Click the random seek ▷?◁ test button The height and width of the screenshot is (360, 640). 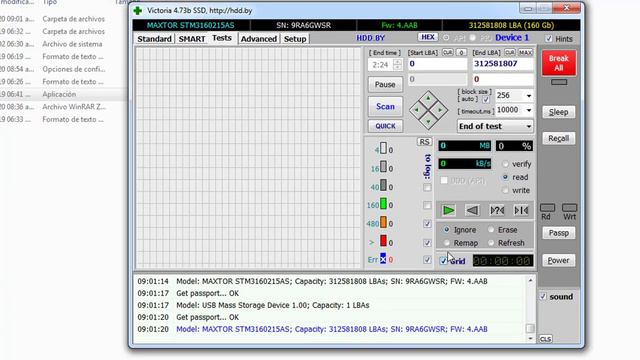click(497, 211)
